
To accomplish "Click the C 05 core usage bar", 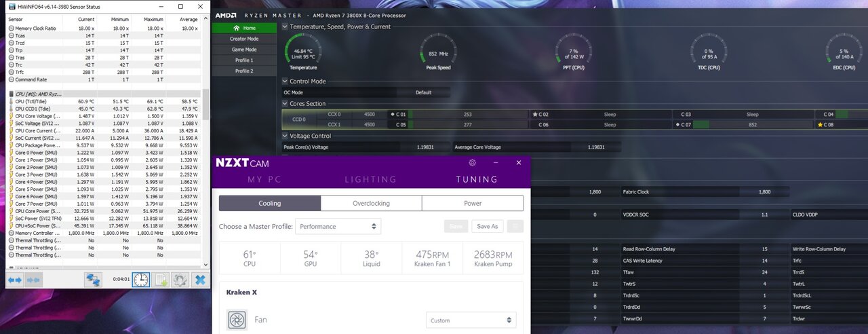I will tap(468, 125).
